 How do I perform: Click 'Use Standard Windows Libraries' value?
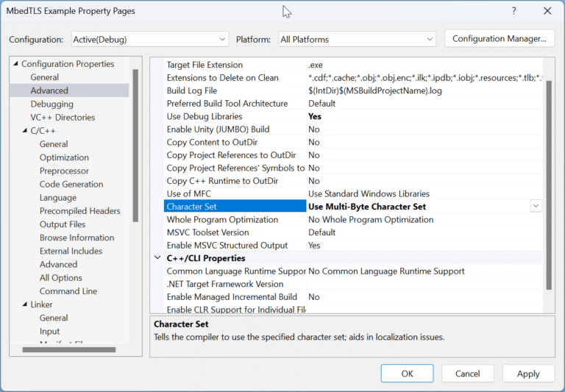pyautogui.click(x=369, y=194)
